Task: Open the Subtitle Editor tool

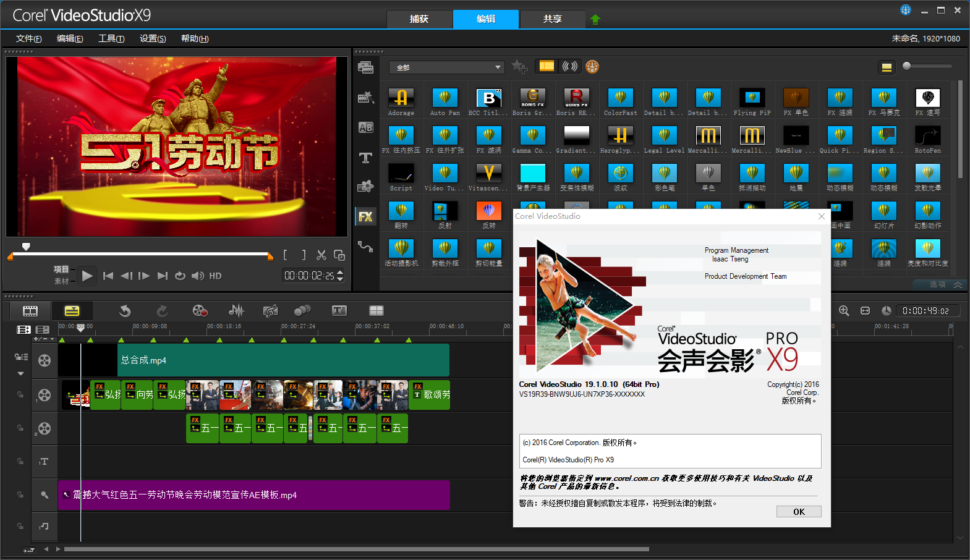Action: pos(339,311)
